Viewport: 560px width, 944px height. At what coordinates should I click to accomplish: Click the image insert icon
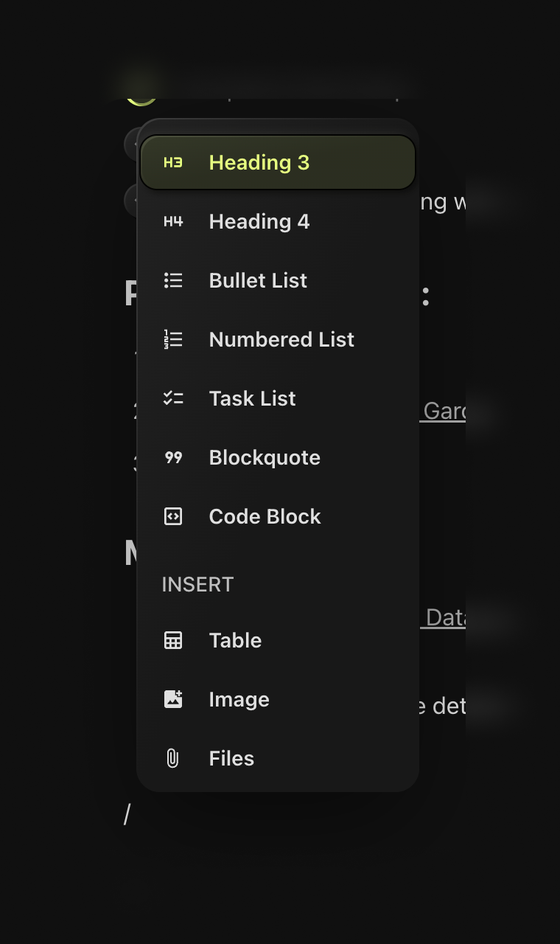(173, 700)
